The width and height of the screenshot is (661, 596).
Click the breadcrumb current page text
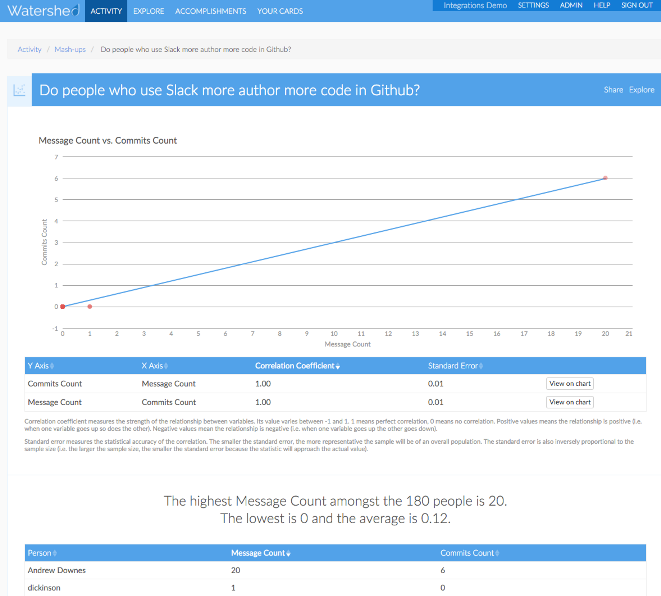click(196, 49)
